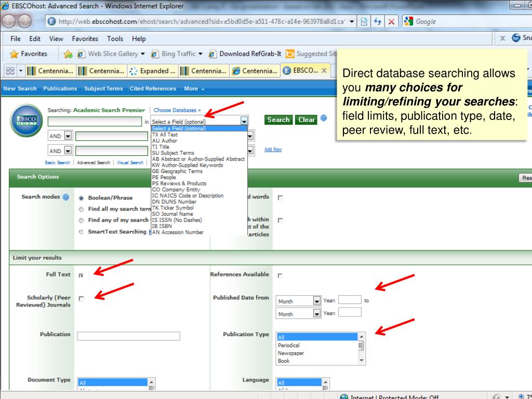This screenshot has width=532, height=399.
Task: Click Subject Terms in EBSCO top bar
Action: pos(103,88)
